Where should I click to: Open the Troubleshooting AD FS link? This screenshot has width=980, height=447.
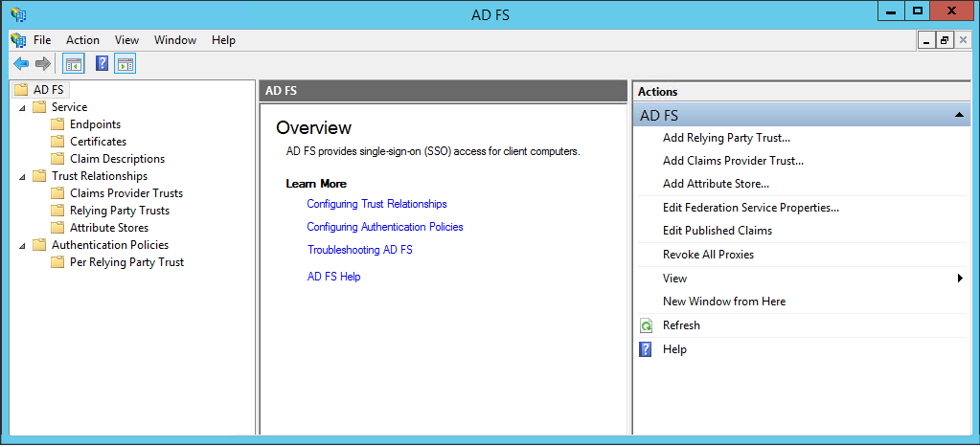[x=360, y=250]
